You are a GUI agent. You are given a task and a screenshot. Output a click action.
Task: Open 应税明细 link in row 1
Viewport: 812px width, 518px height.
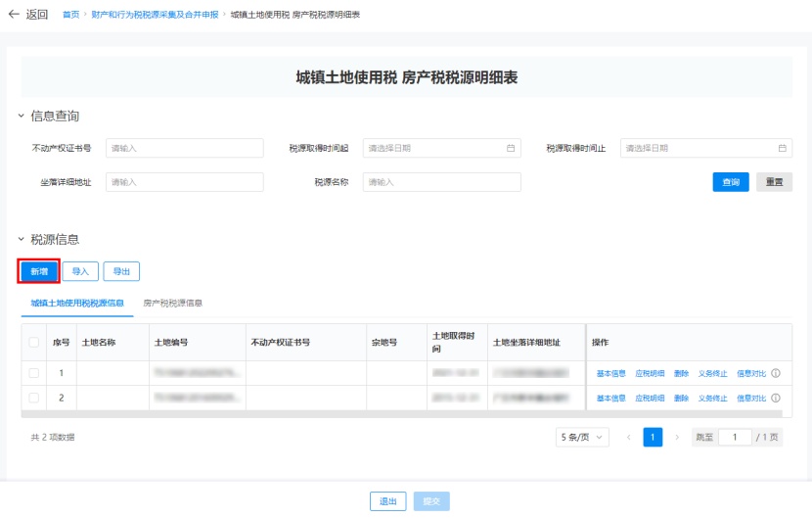(x=650, y=373)
